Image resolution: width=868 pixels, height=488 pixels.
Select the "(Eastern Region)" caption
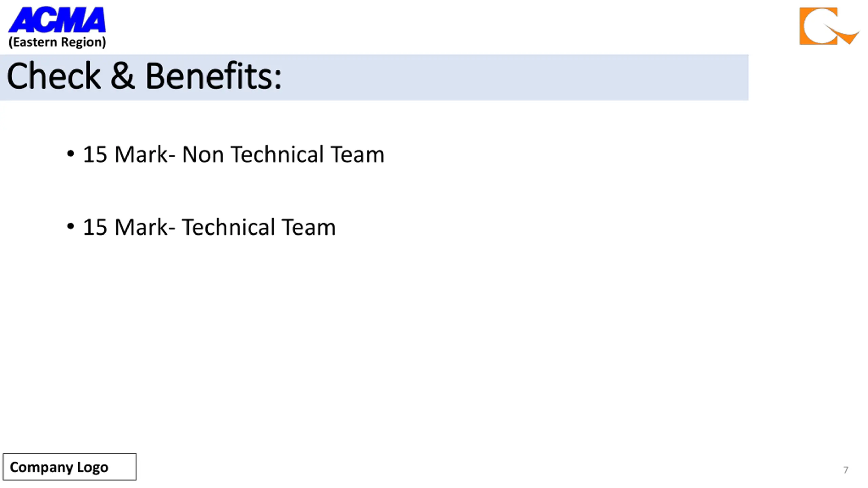click(57, 42)
